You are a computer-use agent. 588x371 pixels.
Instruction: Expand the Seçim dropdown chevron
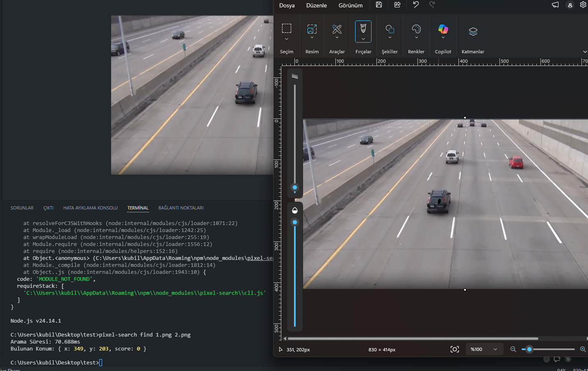[287, 39]
